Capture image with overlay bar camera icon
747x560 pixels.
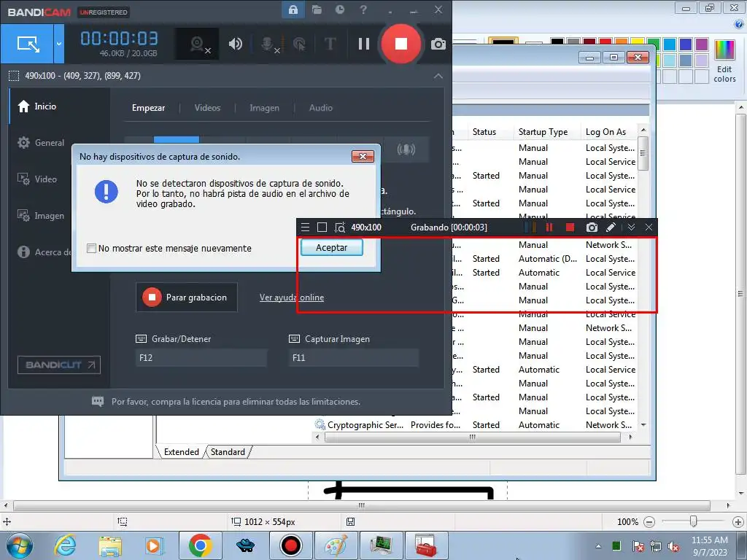pos(592,227)
